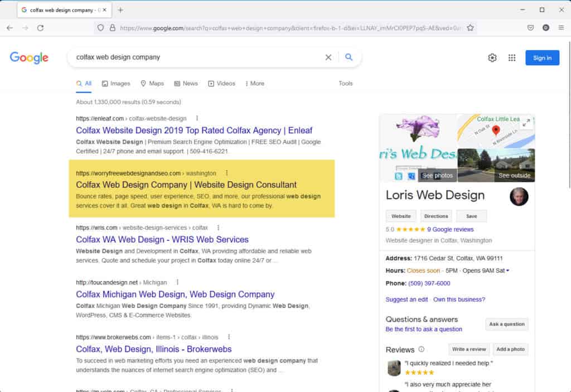Open options dots for brokerwebs.com result
Viewport: 571px width, 392px height.
coord(229,337)
